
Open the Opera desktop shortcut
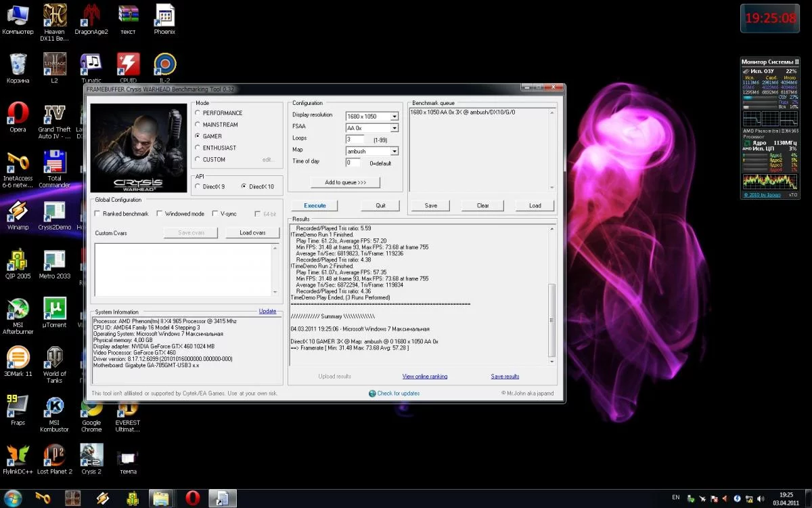pyautogui.click(x=18, y=113)
